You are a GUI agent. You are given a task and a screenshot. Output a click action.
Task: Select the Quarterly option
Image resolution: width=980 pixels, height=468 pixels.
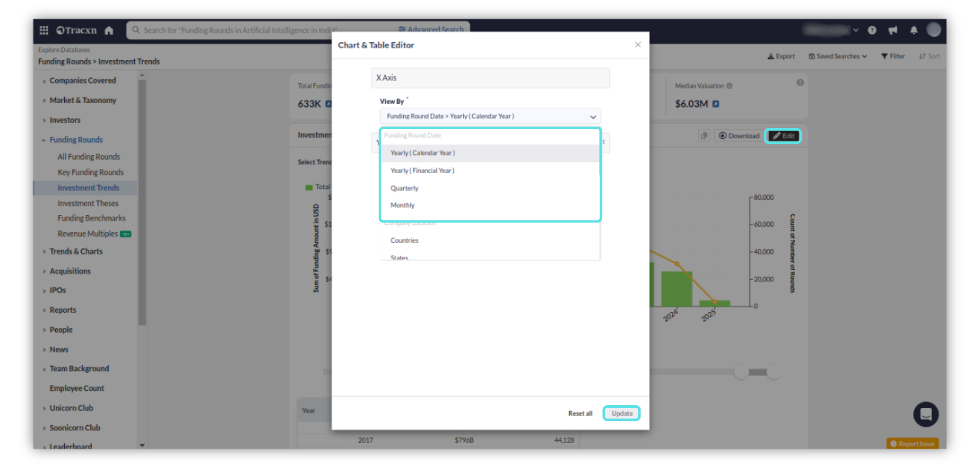[404, 188]
